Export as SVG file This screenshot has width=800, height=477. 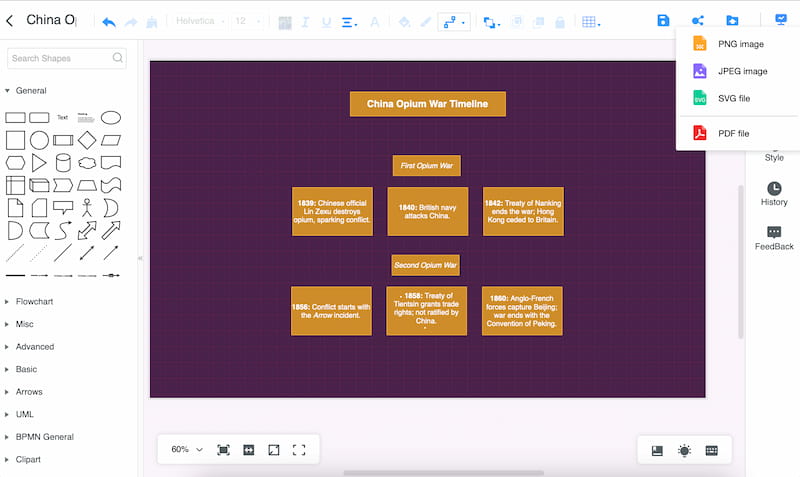(737, 98)
